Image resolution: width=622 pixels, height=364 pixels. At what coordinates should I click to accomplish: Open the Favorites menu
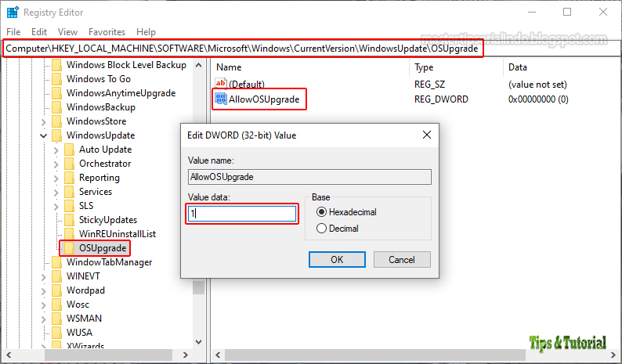pos(107,32)
